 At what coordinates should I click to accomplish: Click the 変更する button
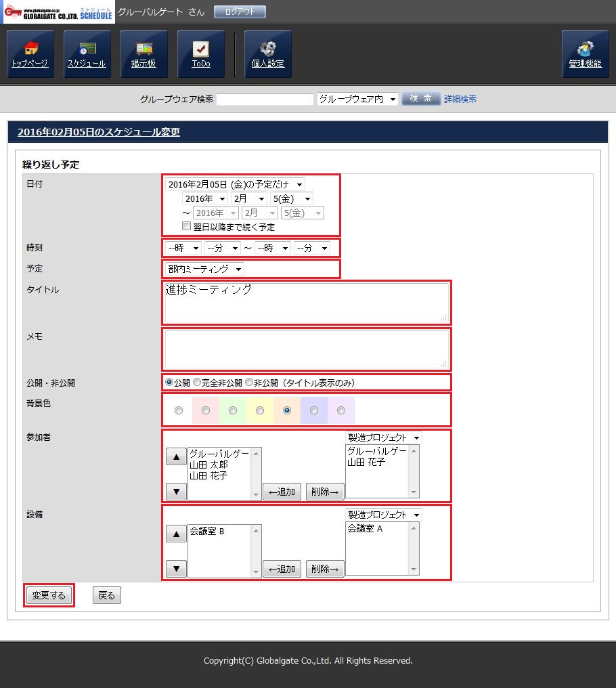pyautogui.click(x=49, y=595)
